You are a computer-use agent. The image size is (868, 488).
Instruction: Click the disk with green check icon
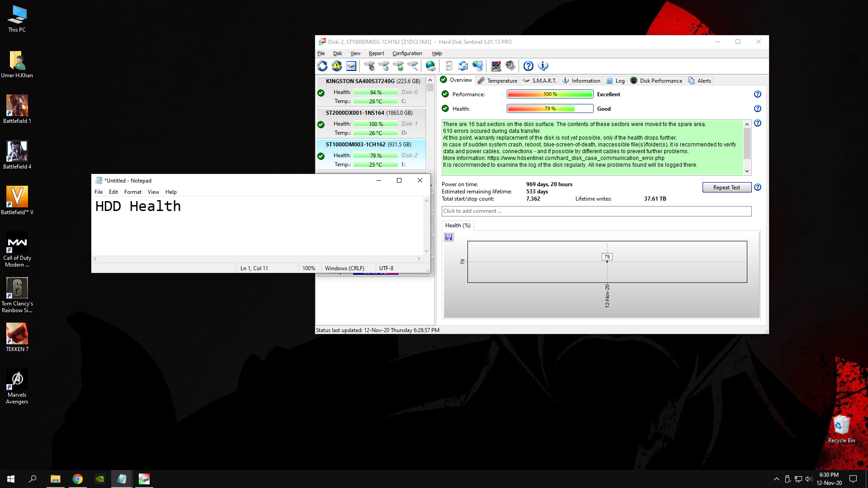(x=398, y=66)
